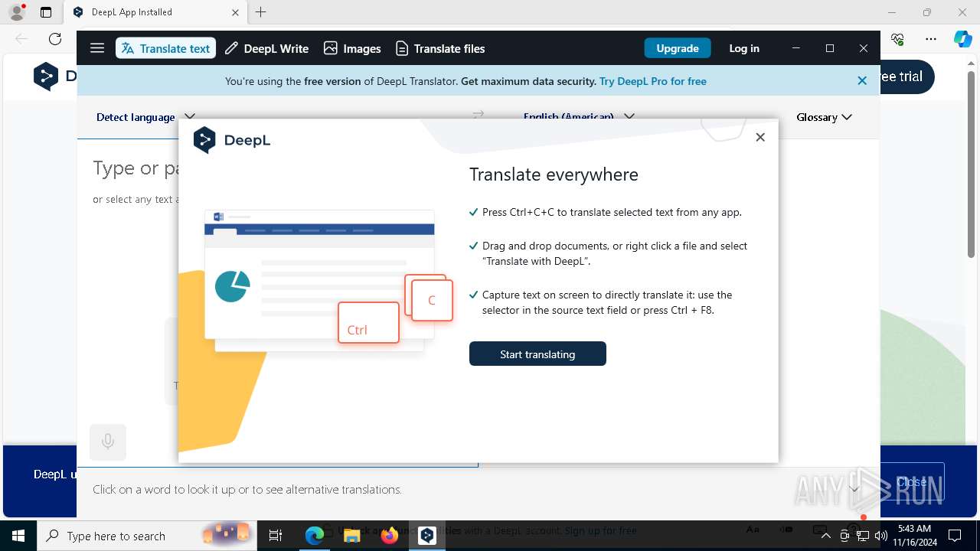Expand the English (American) target language dropdown
The height and width of the screenshot is (551, 980).
(579, 116)
